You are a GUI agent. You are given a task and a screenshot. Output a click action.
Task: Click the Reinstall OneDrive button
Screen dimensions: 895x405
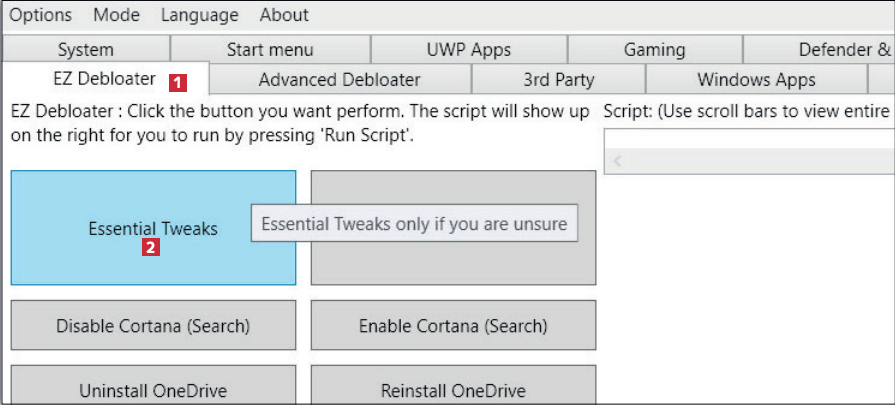[x=453, y=390]
